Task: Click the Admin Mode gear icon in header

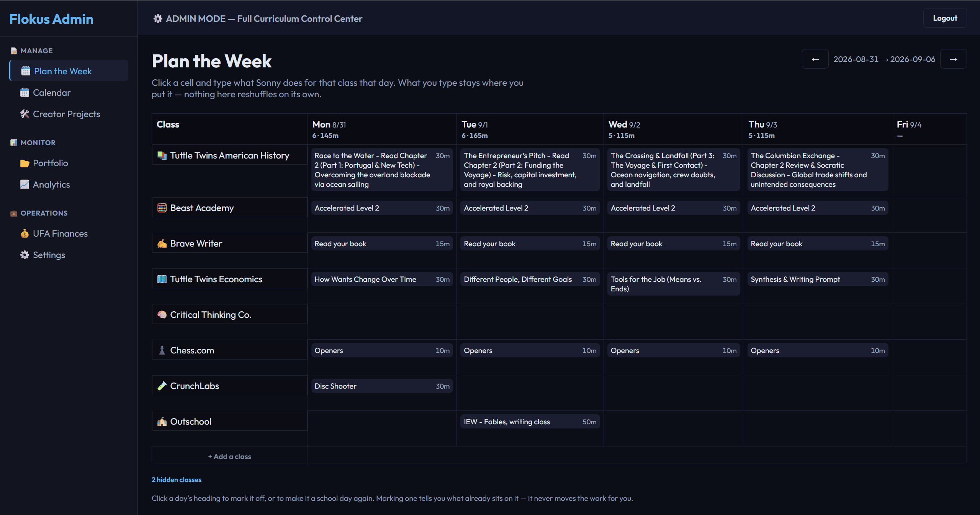Action: pos(158,18)
